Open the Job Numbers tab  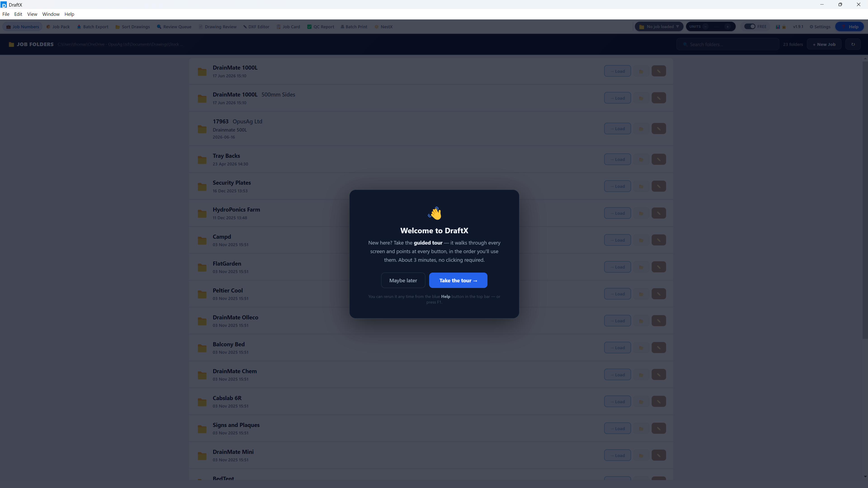click(23, 27)
